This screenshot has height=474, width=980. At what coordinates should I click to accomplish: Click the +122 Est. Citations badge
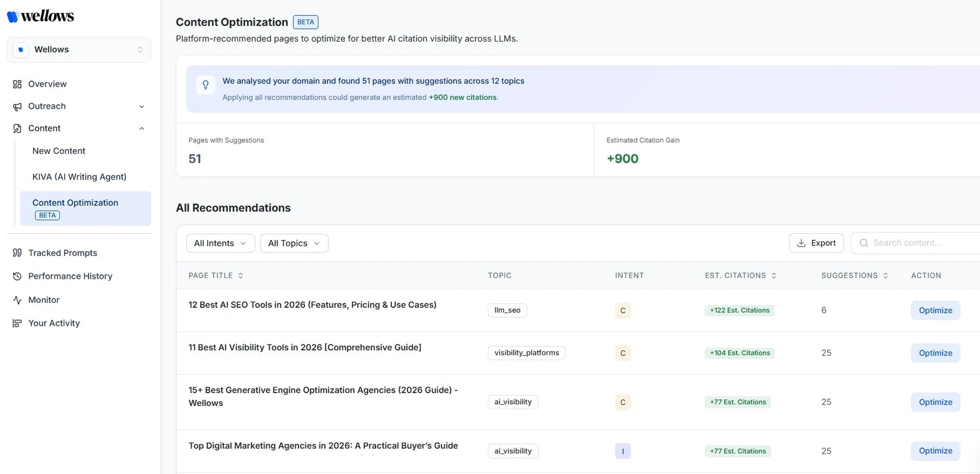click(x=739, y=311)
